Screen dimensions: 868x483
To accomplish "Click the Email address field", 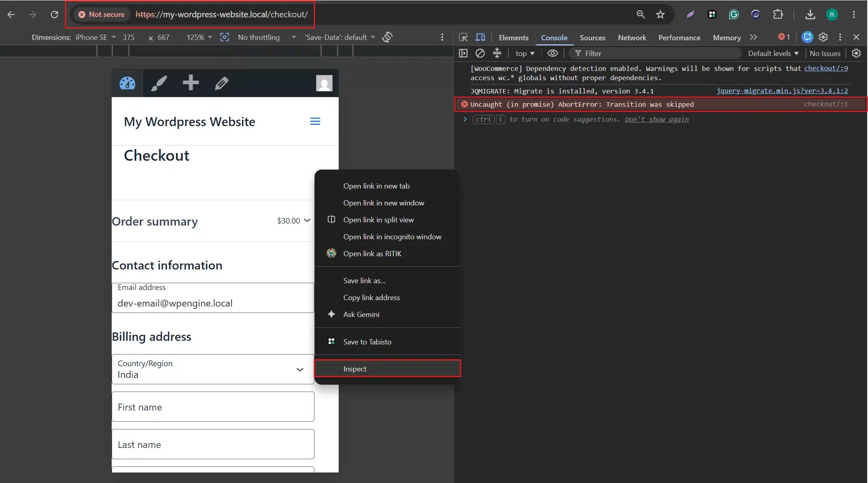I will click(213, 298).
